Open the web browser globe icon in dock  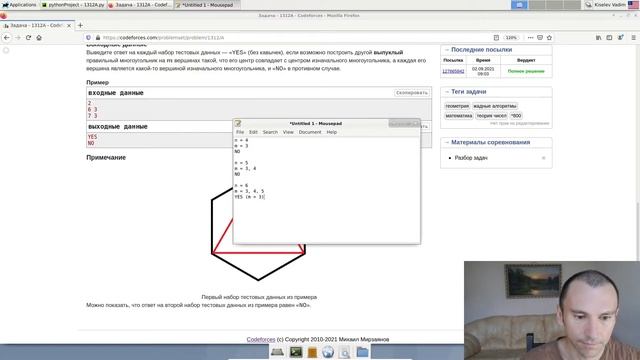tap(328, 352)
